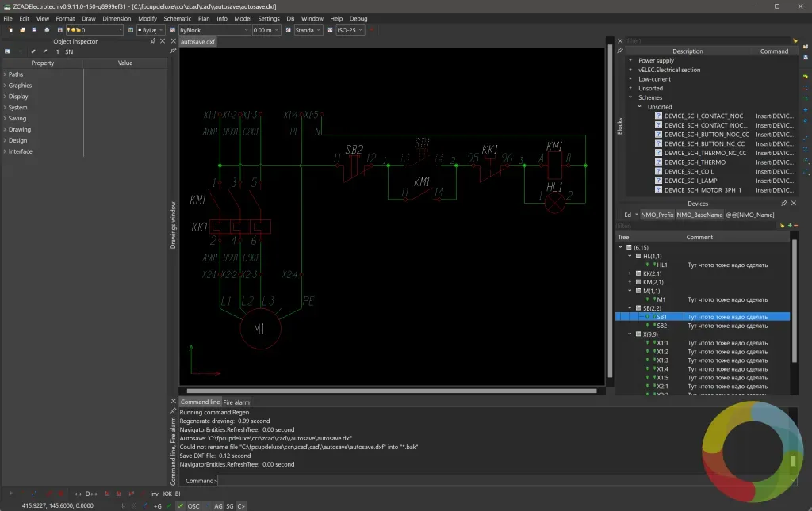Click the Save drawing toolbar icon

point(34,30)
